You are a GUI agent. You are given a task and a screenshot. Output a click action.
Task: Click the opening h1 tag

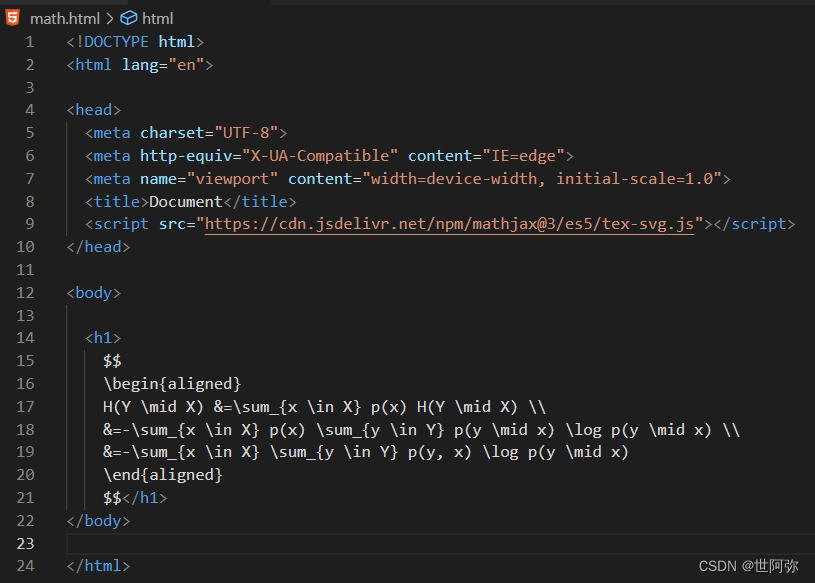point(103,338)
